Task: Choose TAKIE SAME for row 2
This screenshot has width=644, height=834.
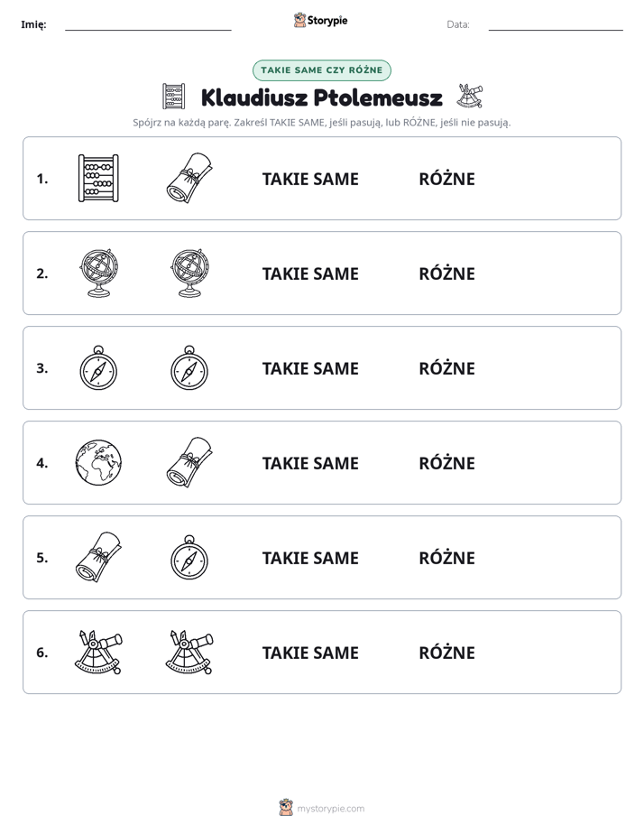Action: click(x=310, y=273)
